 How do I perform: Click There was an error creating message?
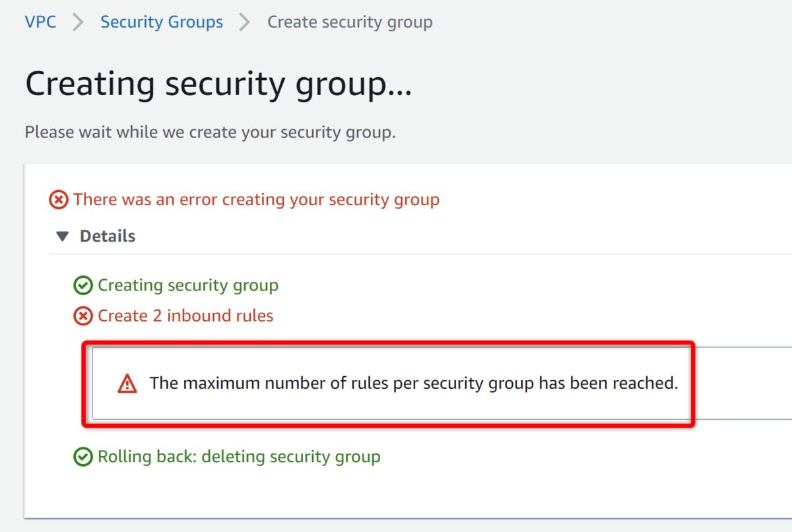[256, 199]
